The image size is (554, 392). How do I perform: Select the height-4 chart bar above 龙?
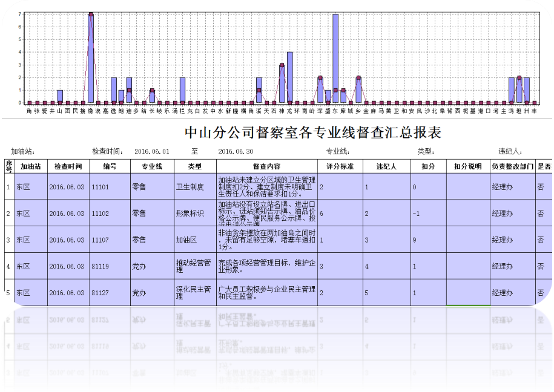(290, 77)
